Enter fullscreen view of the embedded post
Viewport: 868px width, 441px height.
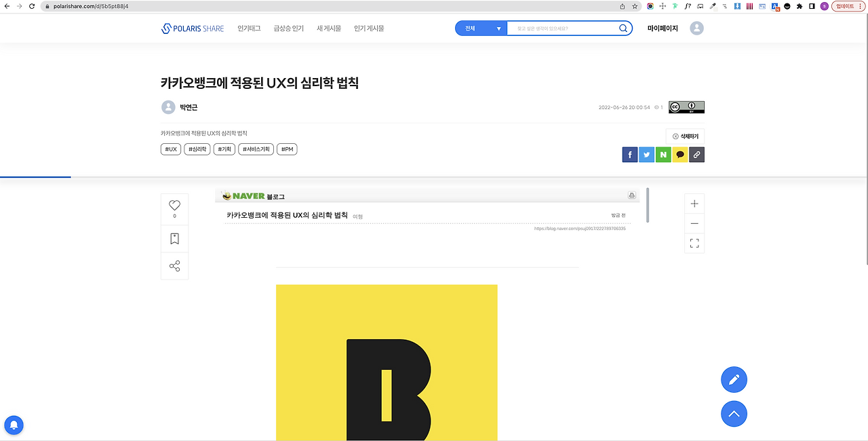point(694,242)
